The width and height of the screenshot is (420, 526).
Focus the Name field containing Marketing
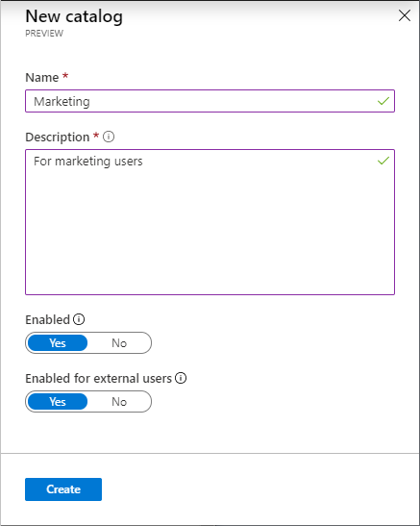[210, 101]
